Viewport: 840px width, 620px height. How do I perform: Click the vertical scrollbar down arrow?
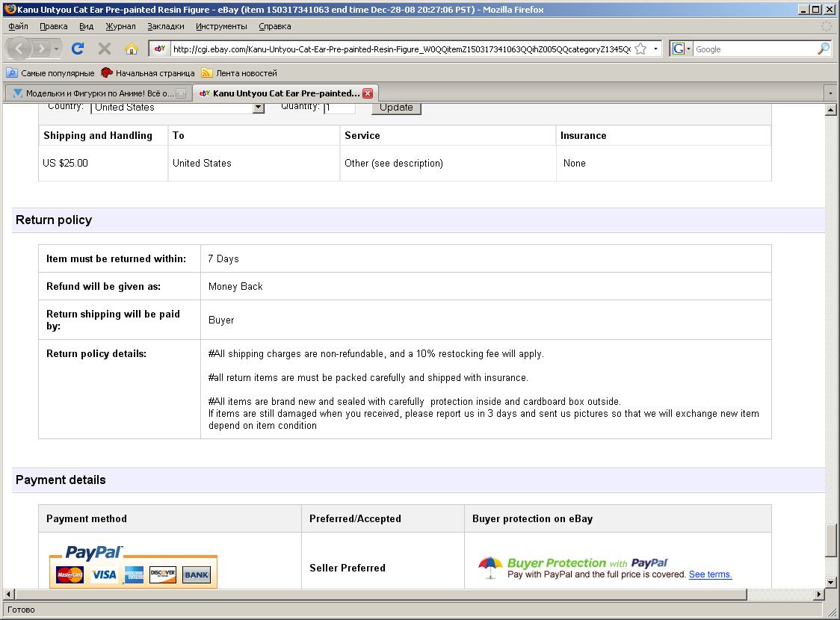[830, 581]
